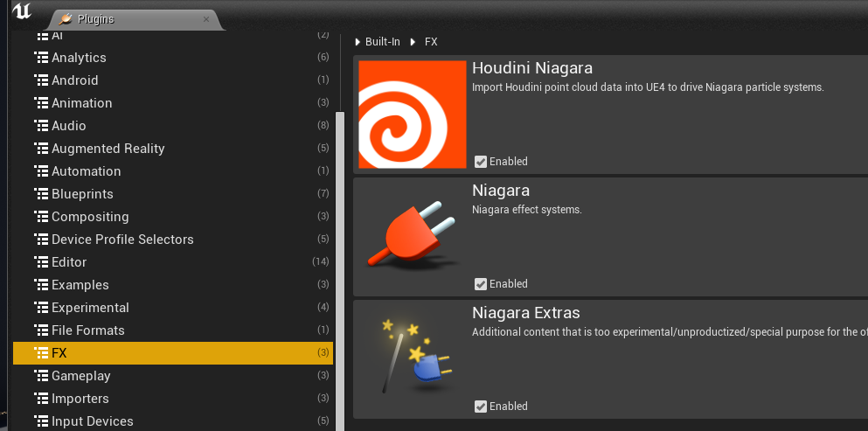868x431 pixels.
Task: Open the File Formats category
Action: click(x=173, y=330)
